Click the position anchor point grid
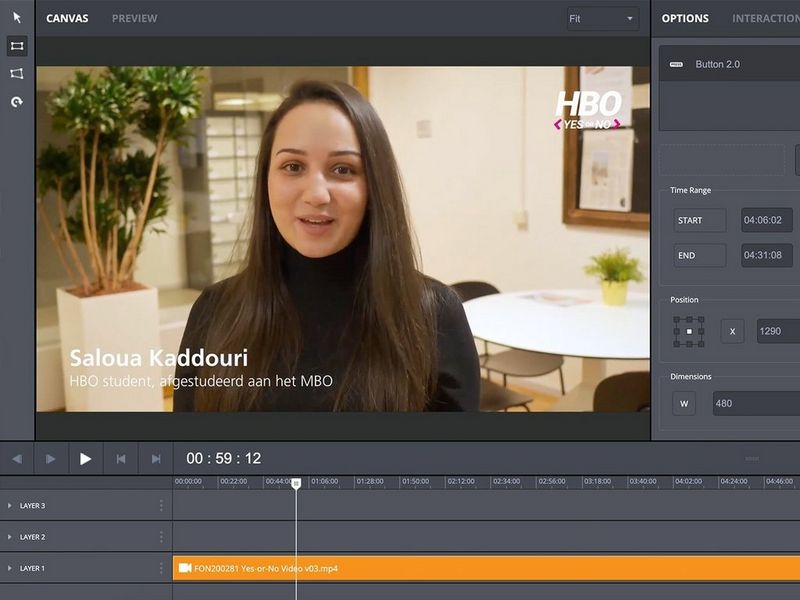The image size is (800, 600). [688, 331]
